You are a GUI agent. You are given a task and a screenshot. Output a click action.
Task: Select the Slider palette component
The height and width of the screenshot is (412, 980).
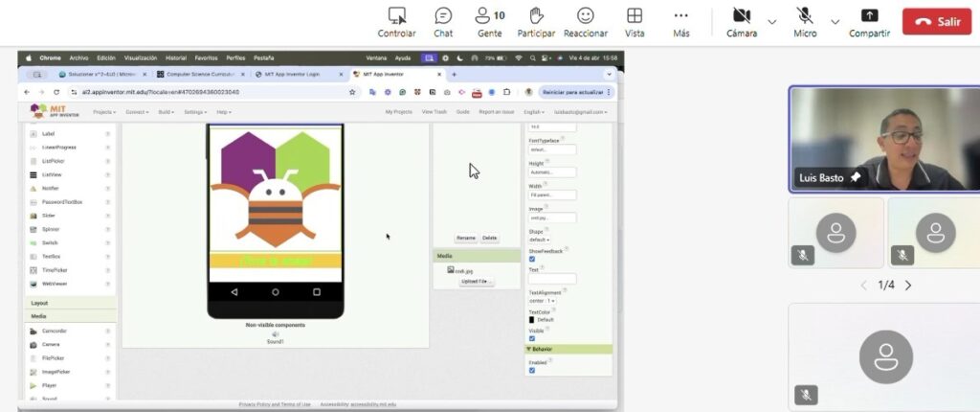pyautogui.click(x=48, y=216)
